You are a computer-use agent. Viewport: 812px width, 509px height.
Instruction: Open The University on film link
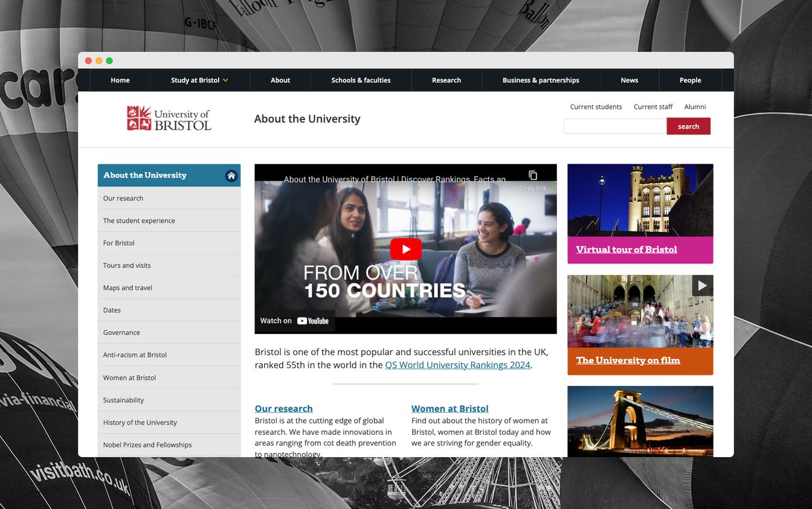point(628,360)
